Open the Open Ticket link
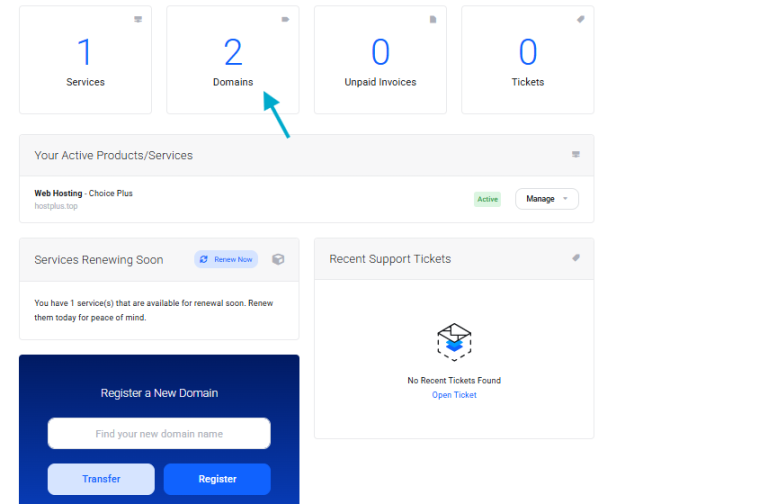The height and width of the screenshot is (504, 768). coord(454,395)
